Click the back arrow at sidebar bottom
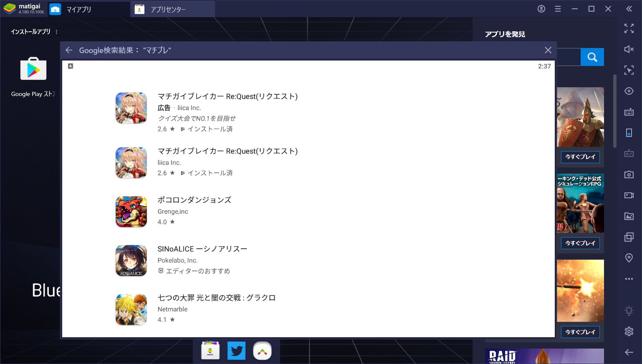The height and width of the screenshot is (364, 642). pos(629,353)
